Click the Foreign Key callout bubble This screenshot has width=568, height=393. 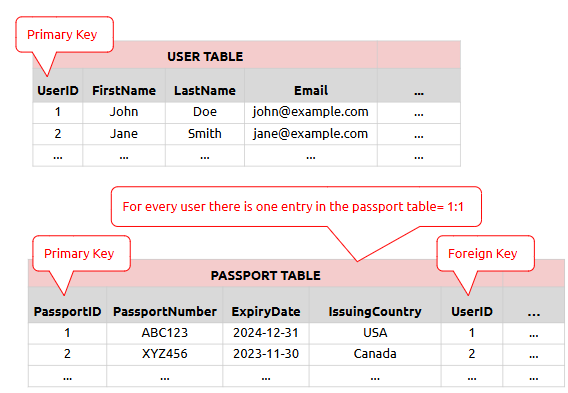click(485, 254)
